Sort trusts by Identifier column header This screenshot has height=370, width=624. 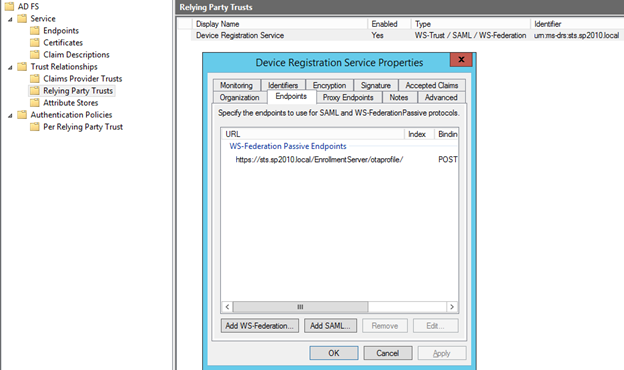point(577,24)
